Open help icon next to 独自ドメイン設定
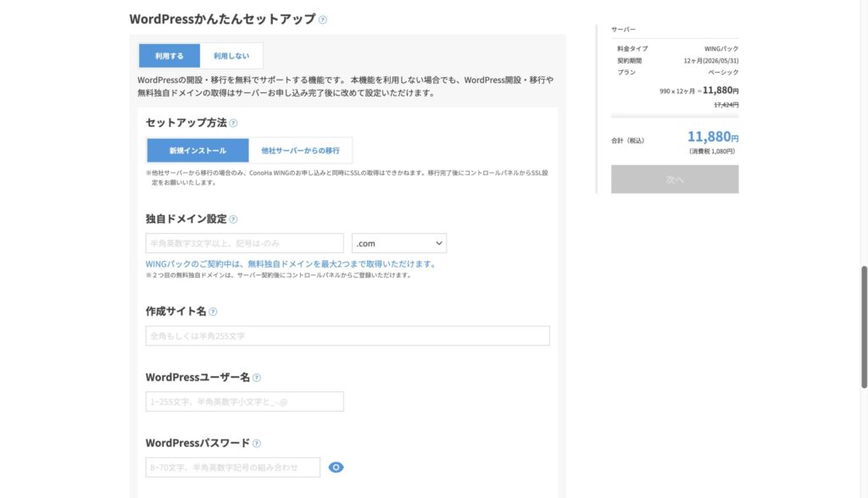868x498 pixels. [x=233, y=219]
